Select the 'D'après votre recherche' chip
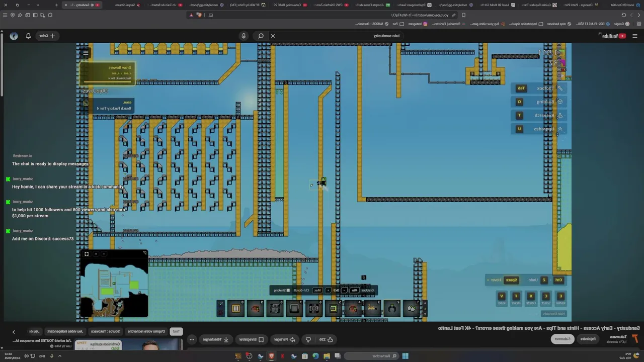Image resolution: width=644 pixels, height=362 pixels. 145,331
